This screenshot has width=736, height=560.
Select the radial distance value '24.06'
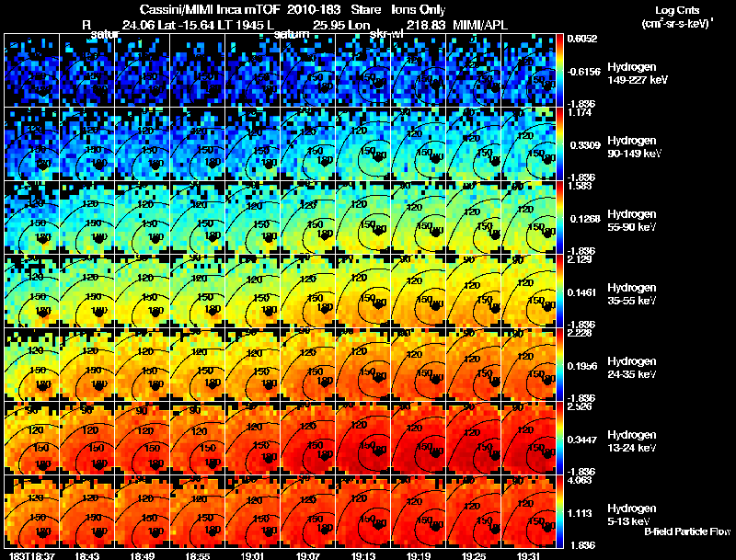139,25
